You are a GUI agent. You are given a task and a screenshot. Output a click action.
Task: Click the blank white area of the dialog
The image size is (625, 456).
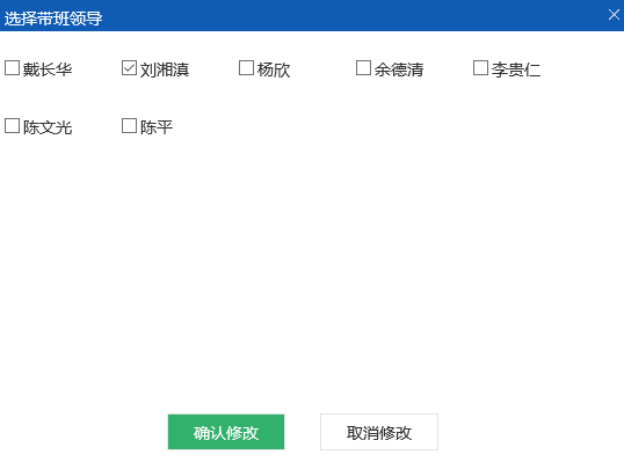point(312,270)
